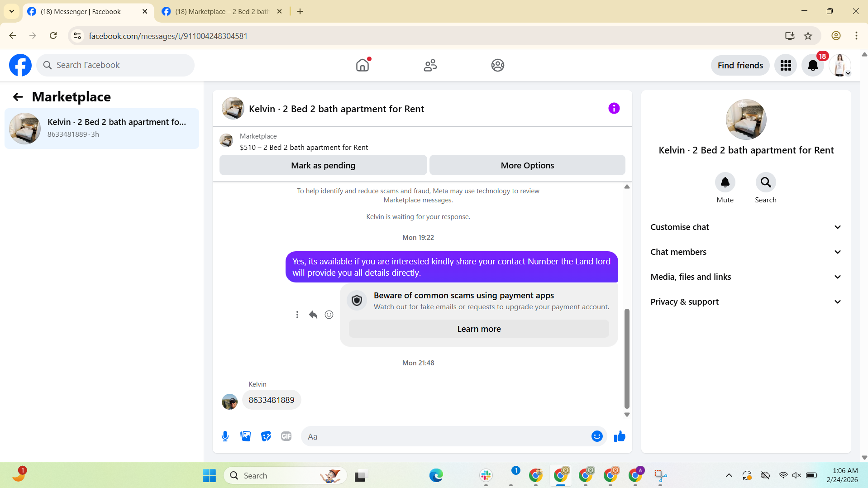
Task: Open Chrome three-dot menu
Action: tap(856, 36)
